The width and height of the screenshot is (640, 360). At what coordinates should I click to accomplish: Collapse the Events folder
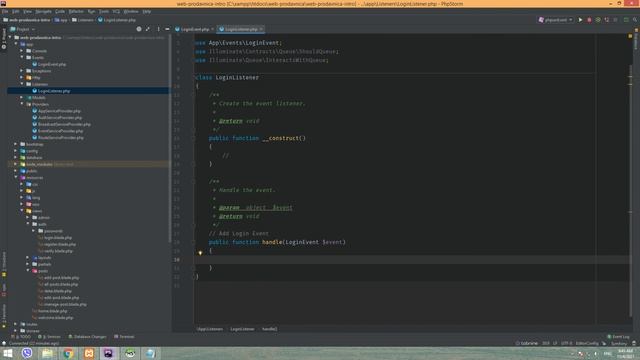point(22,58)
